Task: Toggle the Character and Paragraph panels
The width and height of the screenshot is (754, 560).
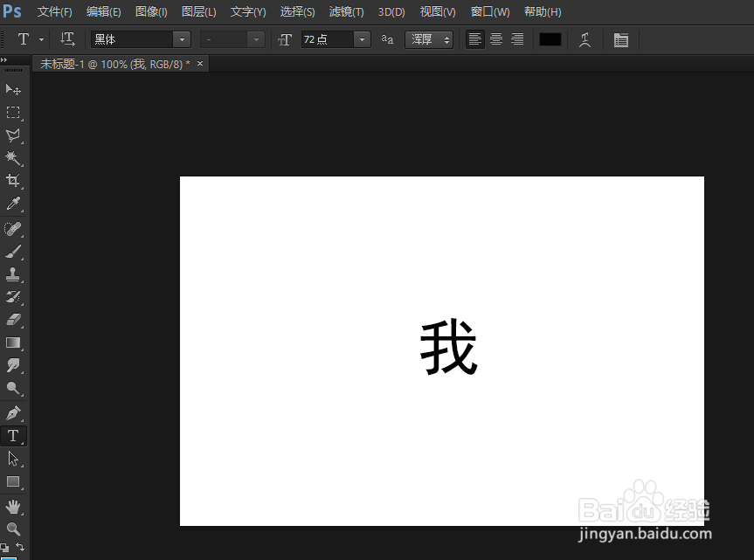Action: pyautogui.click(x=621, y=39)
